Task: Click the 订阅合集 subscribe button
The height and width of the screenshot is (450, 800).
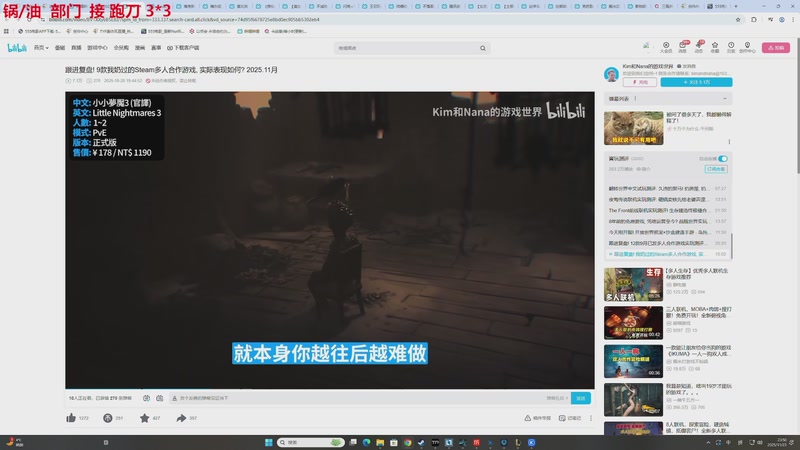Action: coord(716,169)
